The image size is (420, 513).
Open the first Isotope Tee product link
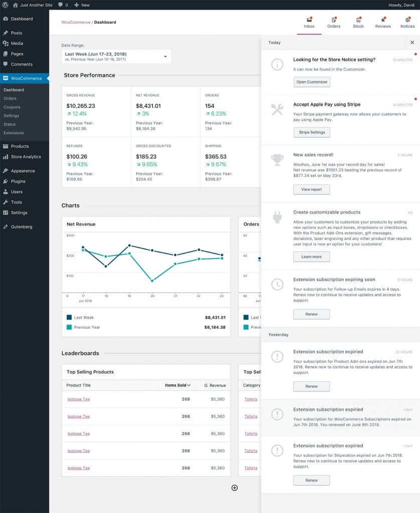point(79,399)
